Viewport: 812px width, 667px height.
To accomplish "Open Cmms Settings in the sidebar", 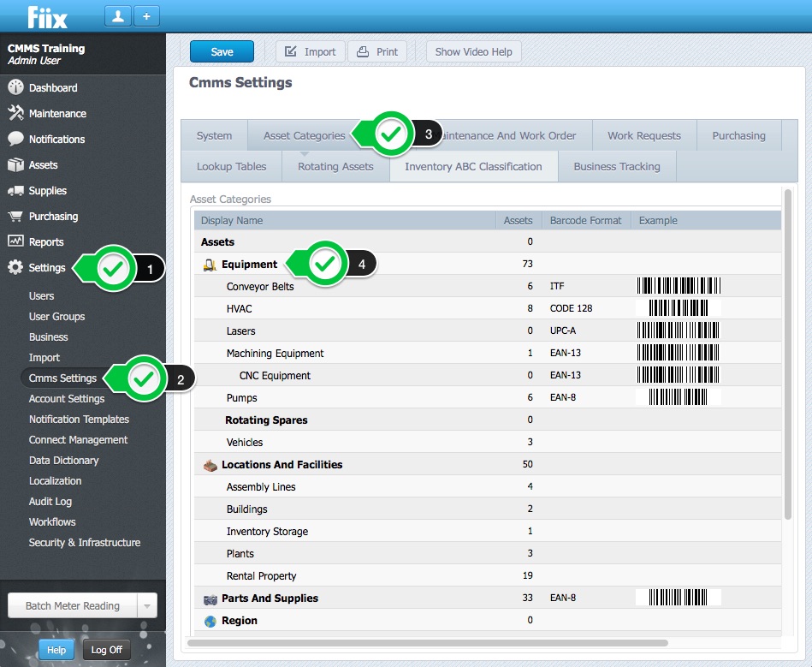I will tap(62, 378).
